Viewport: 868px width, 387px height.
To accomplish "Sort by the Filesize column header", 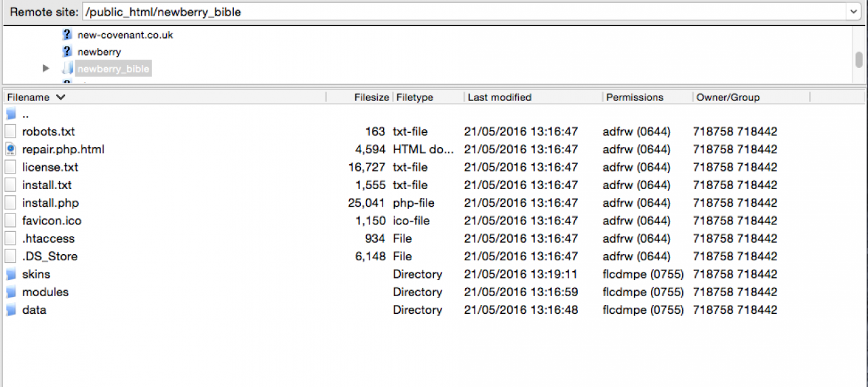I will (371, 98).
